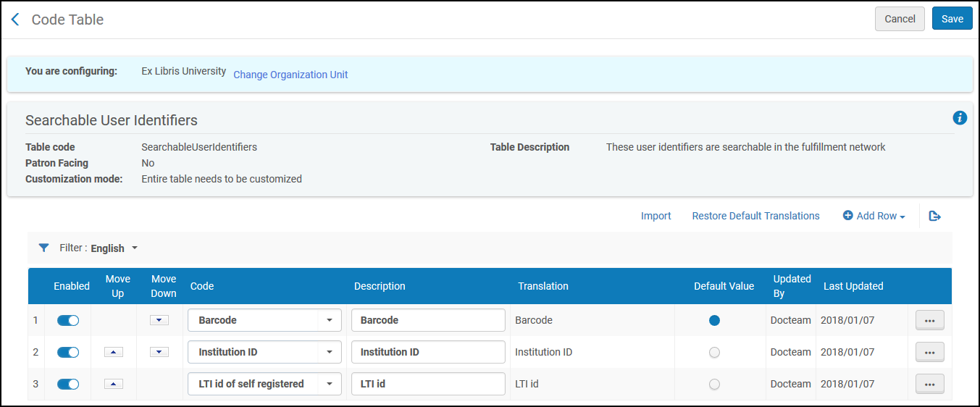
Task: Turn off the LTI id row toggle
Action: (x=68, y=384)
